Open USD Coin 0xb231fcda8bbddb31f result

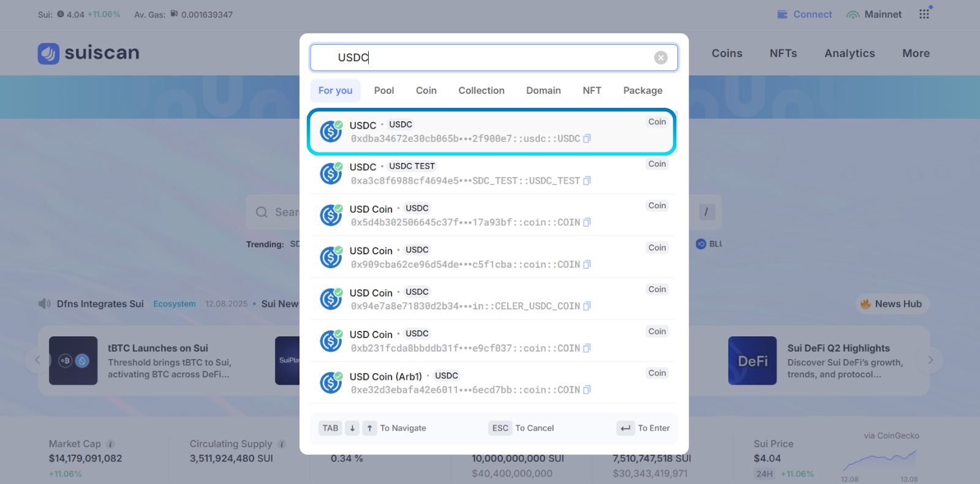point(491,341)
